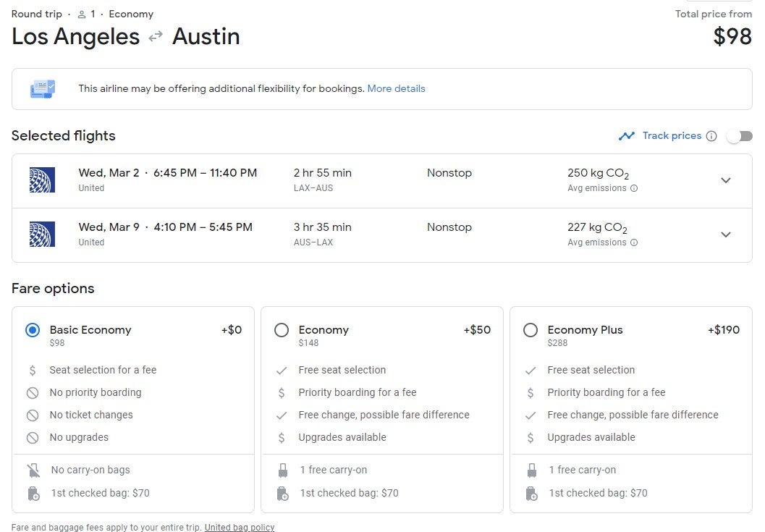Expand the Wed, Mar 2 flight details

click(726, 180)
